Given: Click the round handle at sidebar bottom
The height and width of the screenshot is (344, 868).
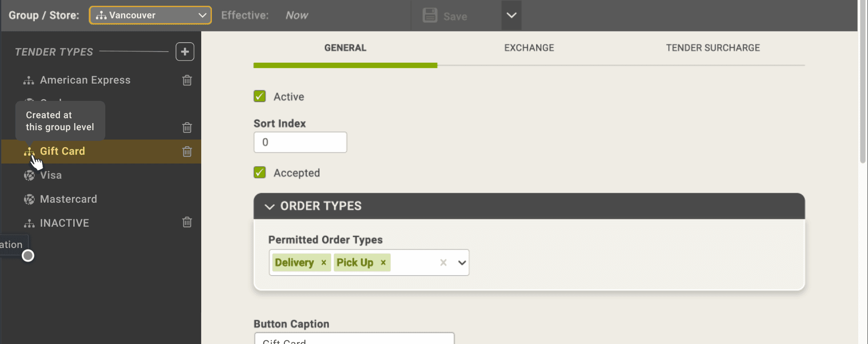Looking at the screenshot, I should tap(28, 256).
